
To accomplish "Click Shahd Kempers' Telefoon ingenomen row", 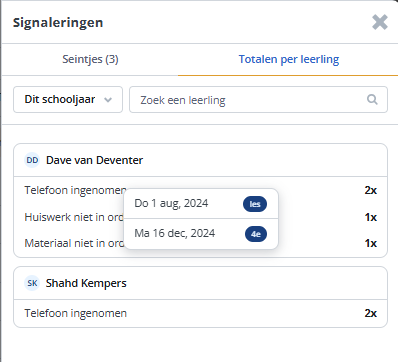I will (200, 313).
